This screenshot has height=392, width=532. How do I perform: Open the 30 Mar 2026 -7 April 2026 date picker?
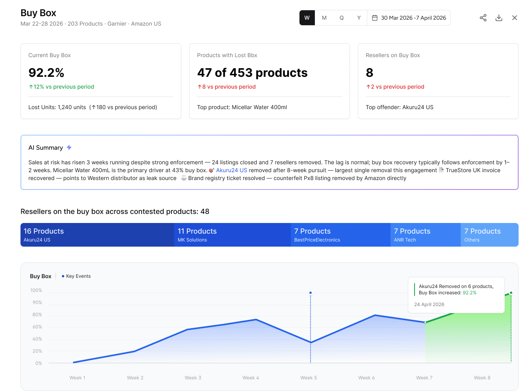409,18
